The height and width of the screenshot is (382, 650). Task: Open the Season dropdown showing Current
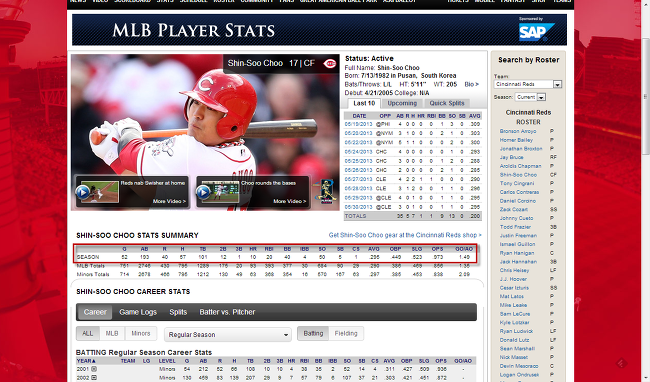(530, 97)
